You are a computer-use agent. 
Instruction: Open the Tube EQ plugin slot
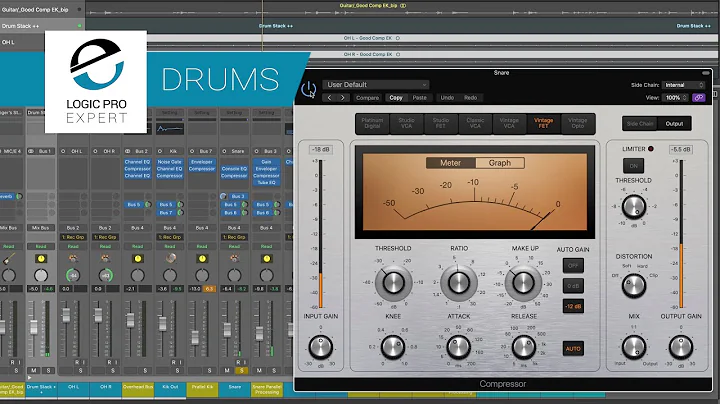[x=266, y=182]
